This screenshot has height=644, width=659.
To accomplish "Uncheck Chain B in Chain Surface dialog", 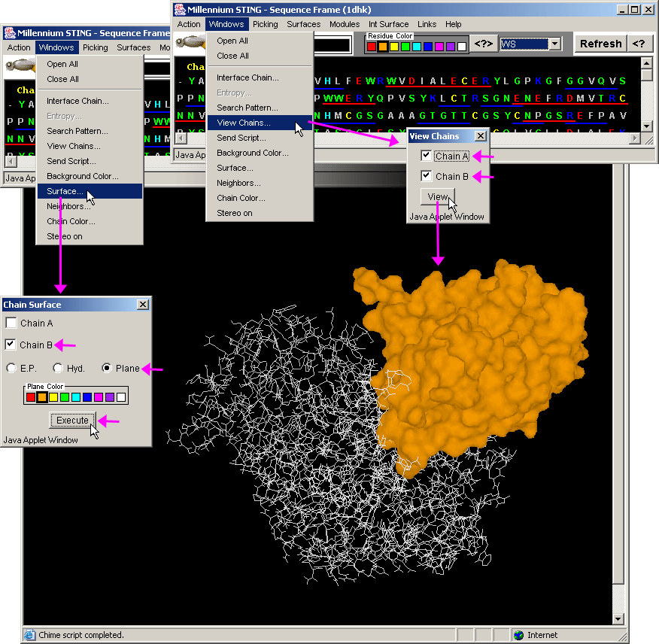I will pos(11,345).
